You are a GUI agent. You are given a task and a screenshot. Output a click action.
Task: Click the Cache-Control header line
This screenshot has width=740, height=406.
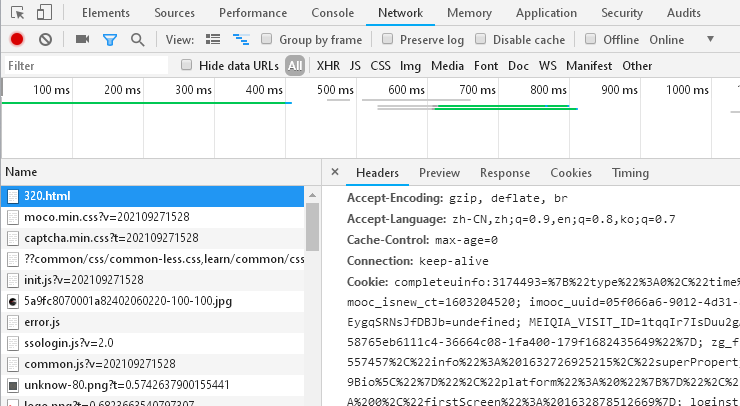tap(422, 240)
